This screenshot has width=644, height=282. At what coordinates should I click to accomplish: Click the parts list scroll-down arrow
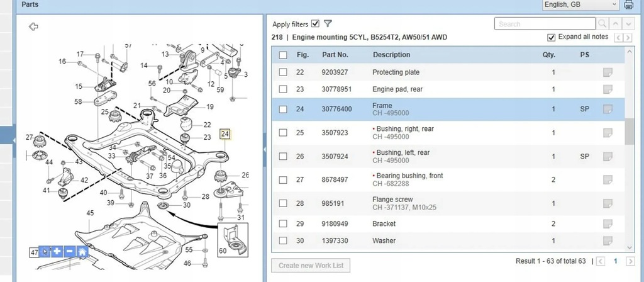[630, 247]
